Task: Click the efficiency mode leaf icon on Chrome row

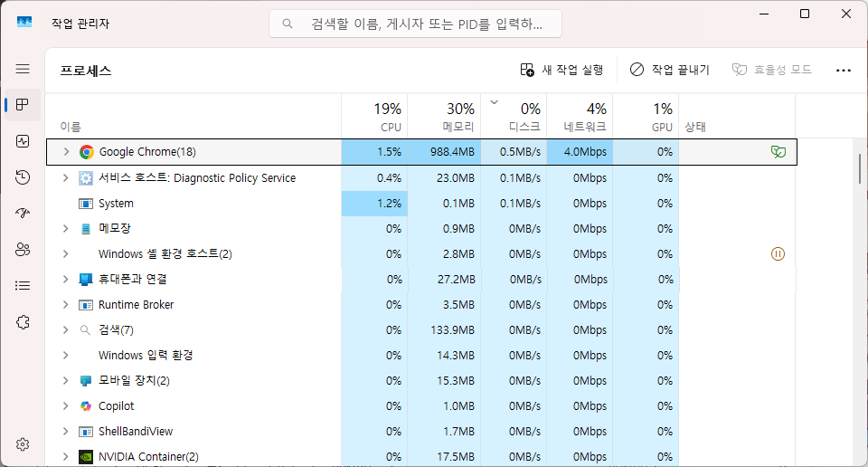Action: (778, 152)
